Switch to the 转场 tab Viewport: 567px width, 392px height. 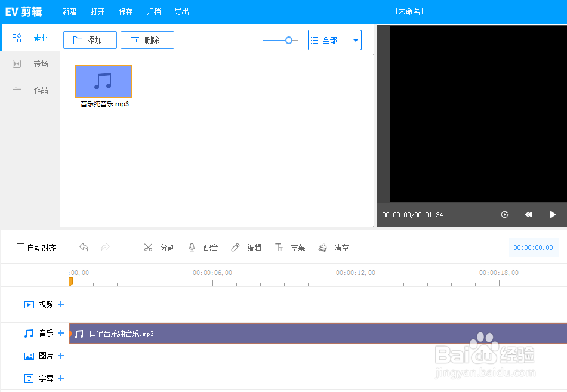click(30, 64)
